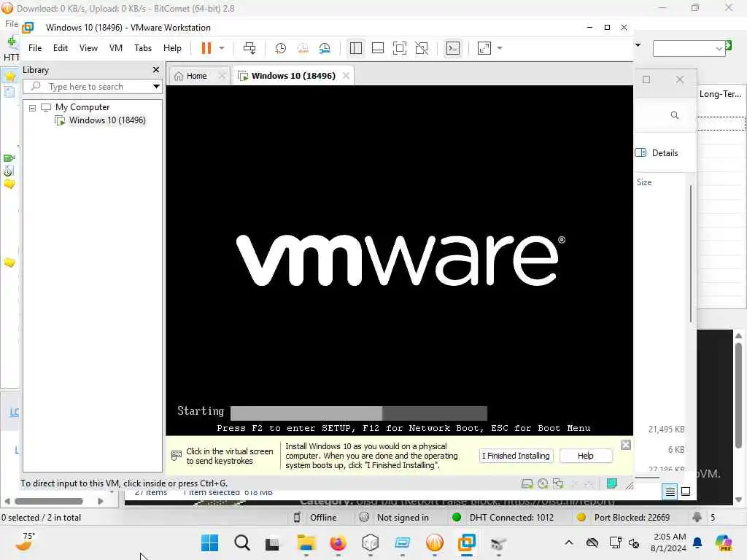Image resolution: width=747 pixels, height=560 pixels.
Task: Click the search icon in the Explorer window
Action: pyautogui.click(x=674, y=115)
